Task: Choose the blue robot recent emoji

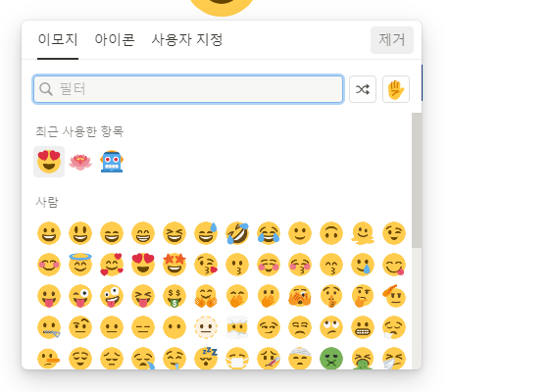Action: click(x=112, y=162)
